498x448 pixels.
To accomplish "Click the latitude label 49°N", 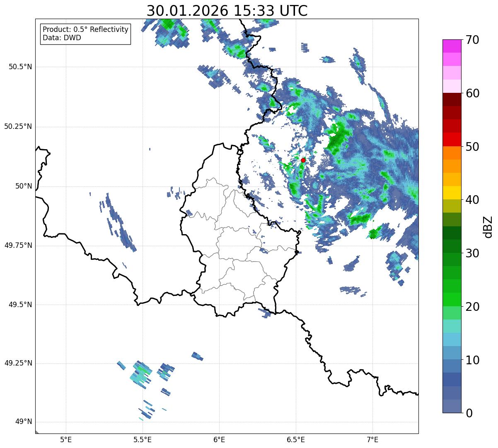I will pyautogui.click(x=23, y=422).
